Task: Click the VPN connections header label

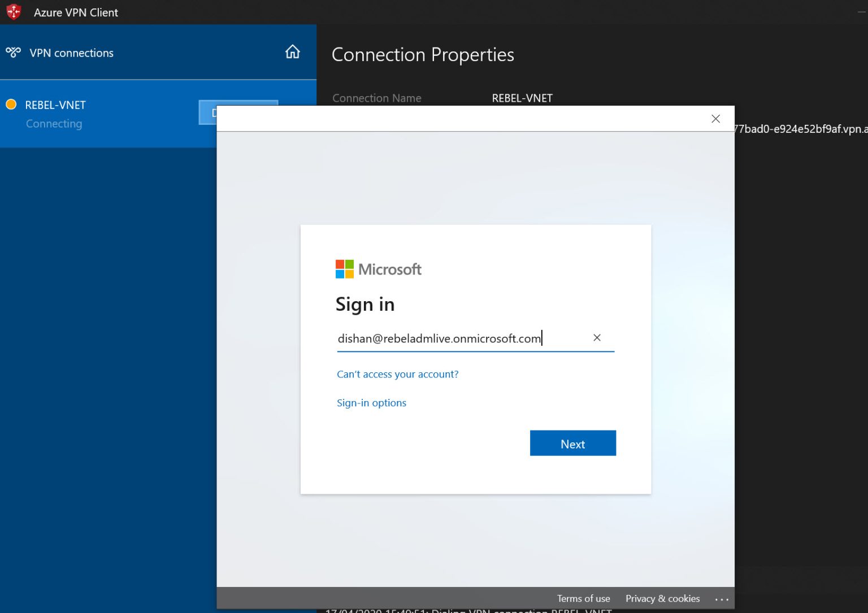Action: (x=71, y=53)
